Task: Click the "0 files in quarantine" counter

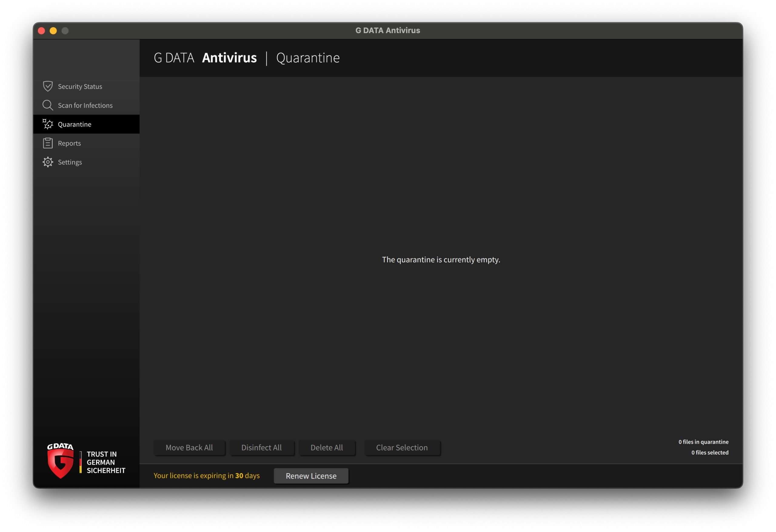Action: click(704, 442)
